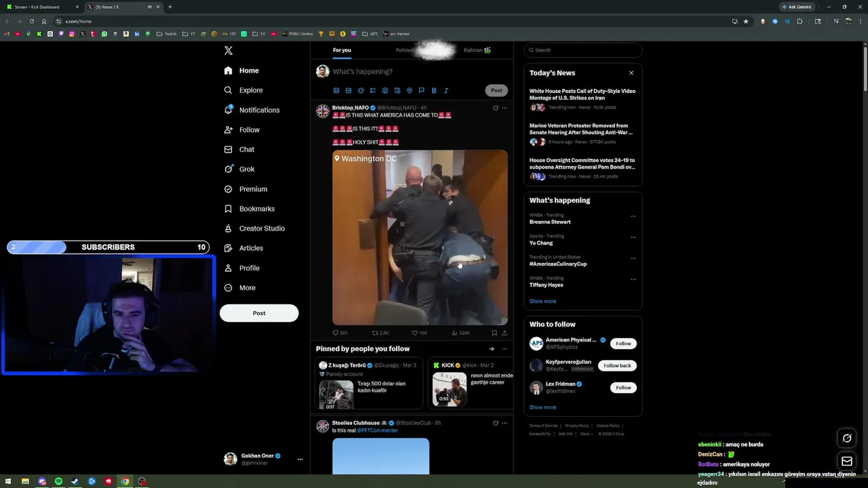Click the X logo above Home
The width and height of the screenshot is (868, 488).
pyautogui.click(x=229, y=50)
